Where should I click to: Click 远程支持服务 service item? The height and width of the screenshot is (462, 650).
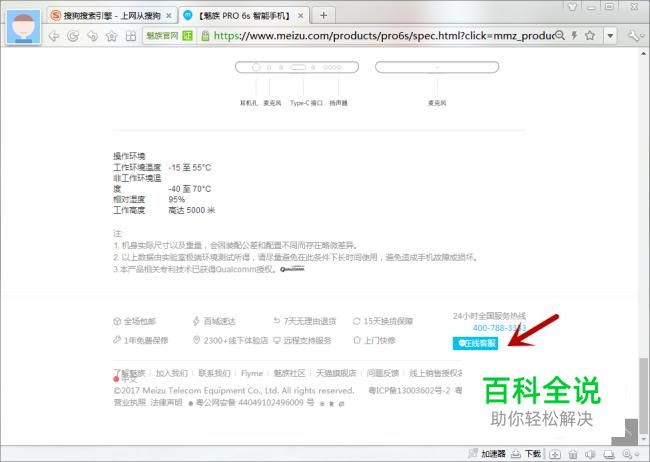click(302, 340)
